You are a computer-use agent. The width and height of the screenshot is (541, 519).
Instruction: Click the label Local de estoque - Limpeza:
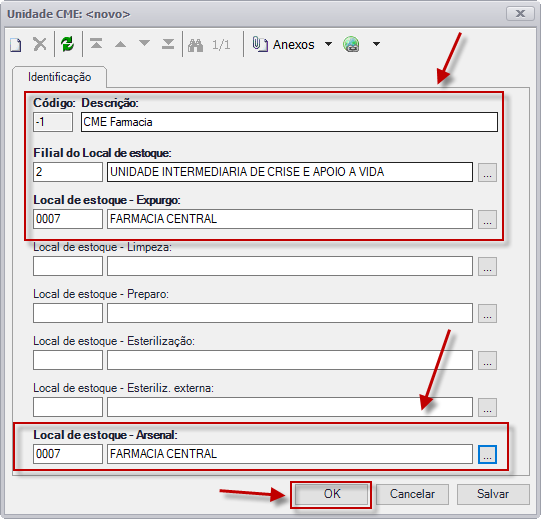pos(102,247)
